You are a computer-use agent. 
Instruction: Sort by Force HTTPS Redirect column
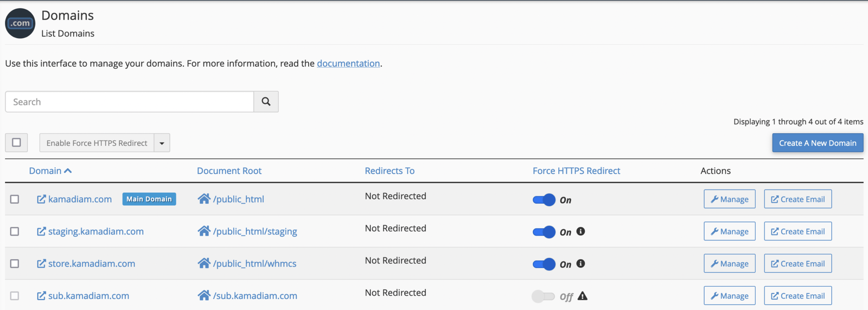point(576,170)
